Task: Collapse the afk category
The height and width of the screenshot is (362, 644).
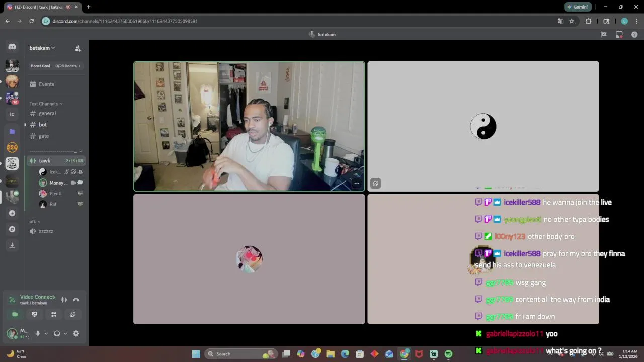Action: pyautogui.click(x=35, y=221)
